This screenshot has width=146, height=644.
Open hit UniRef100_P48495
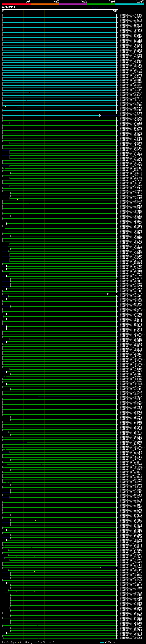(131, 17)
